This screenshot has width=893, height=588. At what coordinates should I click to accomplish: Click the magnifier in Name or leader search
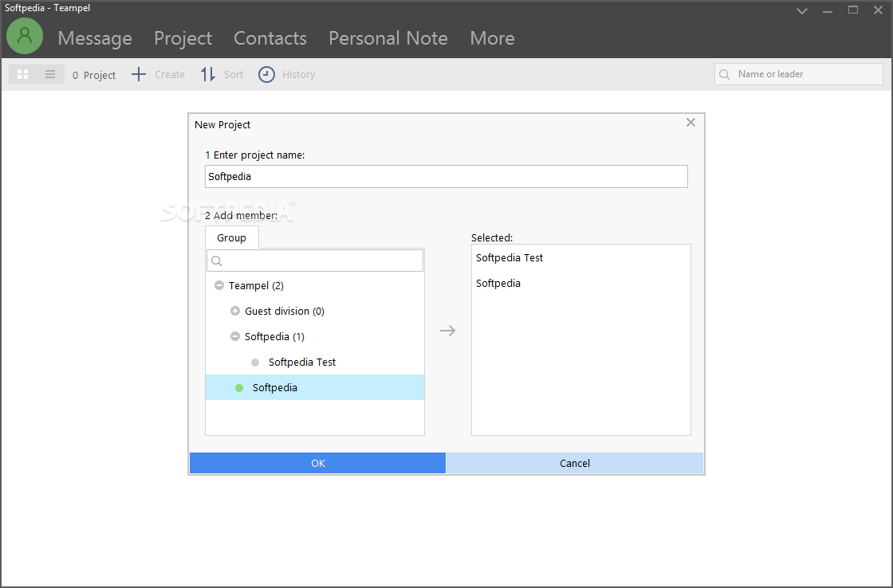click(725, 75)
